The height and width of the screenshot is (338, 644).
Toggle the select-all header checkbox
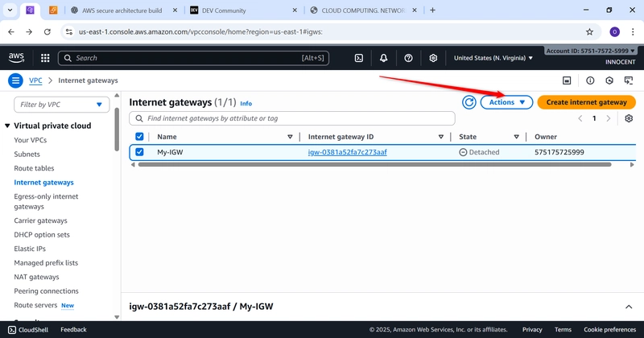[139, 136]
